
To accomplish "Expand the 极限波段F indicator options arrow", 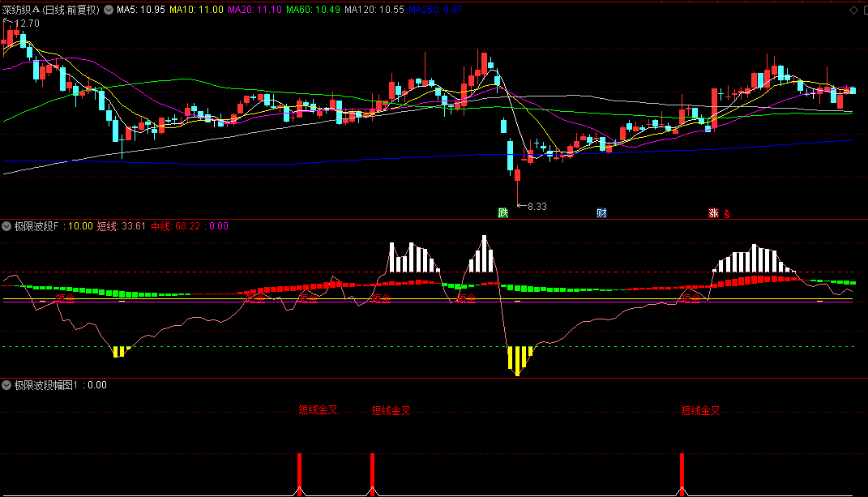I will point(6,226).
